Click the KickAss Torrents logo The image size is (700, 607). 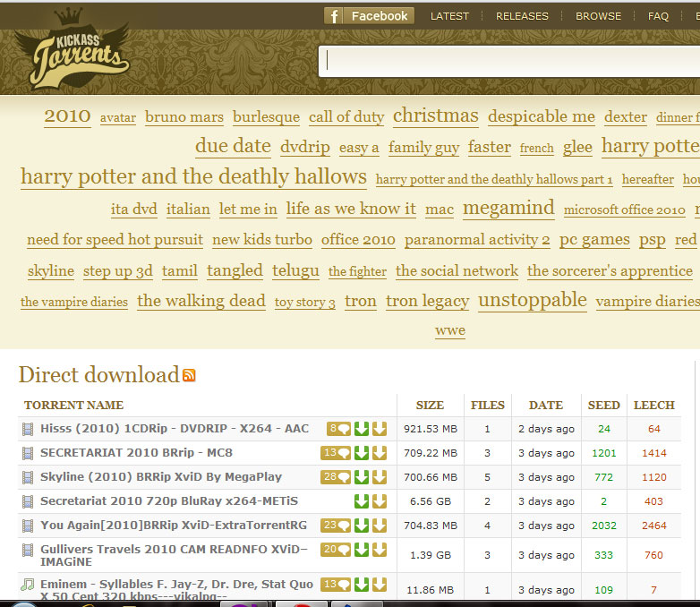pyautogui.click(x=73, y=48)
